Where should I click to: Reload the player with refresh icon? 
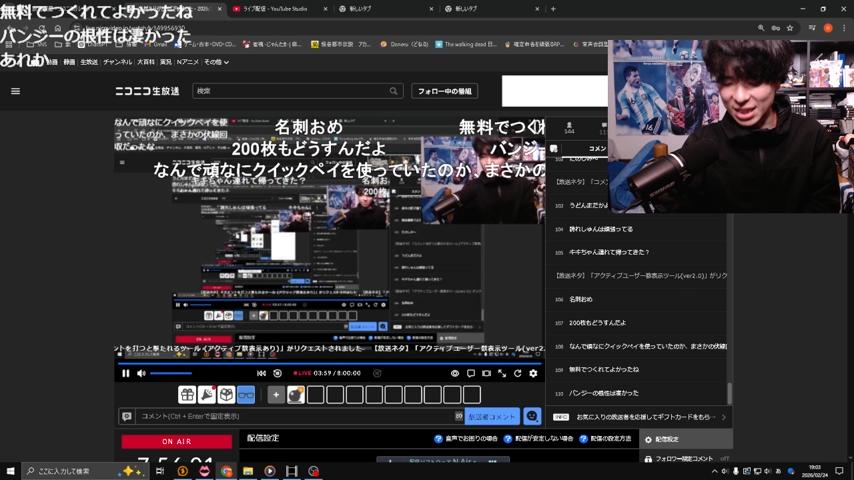pos(517,373)
